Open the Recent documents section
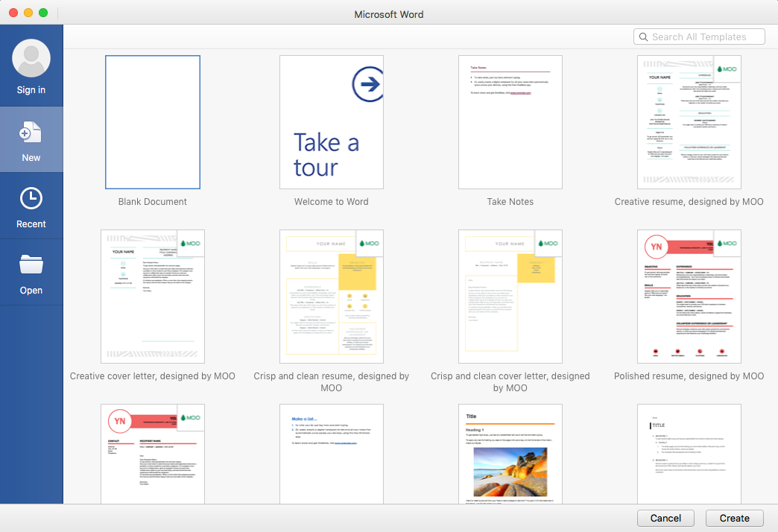778x532 pixels. tap(31, 206)
